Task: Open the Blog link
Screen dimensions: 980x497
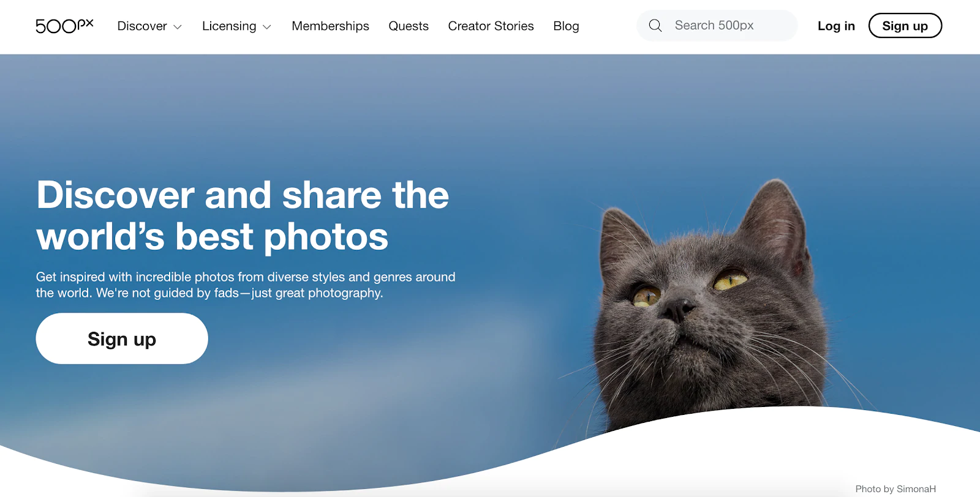Action: tap(566, 26)
